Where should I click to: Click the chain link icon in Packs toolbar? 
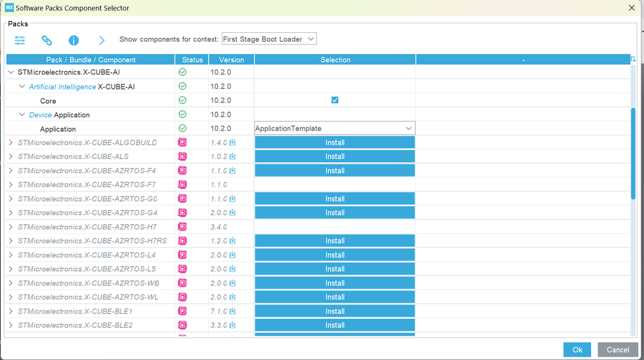(x=47, y=40)
